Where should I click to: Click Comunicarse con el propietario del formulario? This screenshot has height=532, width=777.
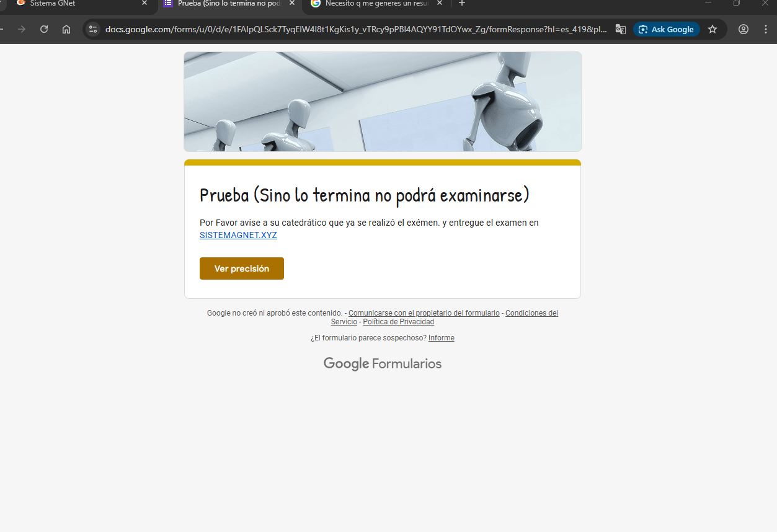424,313
